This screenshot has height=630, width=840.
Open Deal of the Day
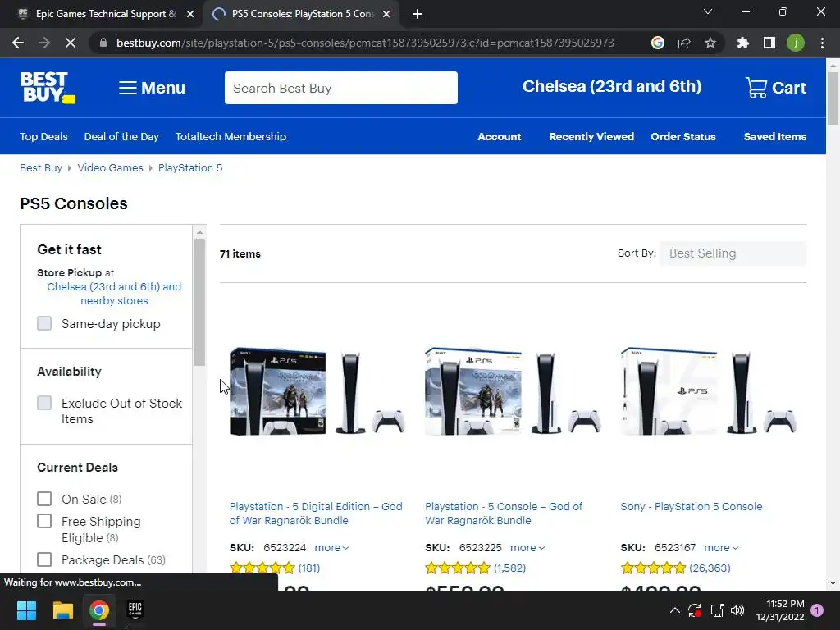(121, 137)
